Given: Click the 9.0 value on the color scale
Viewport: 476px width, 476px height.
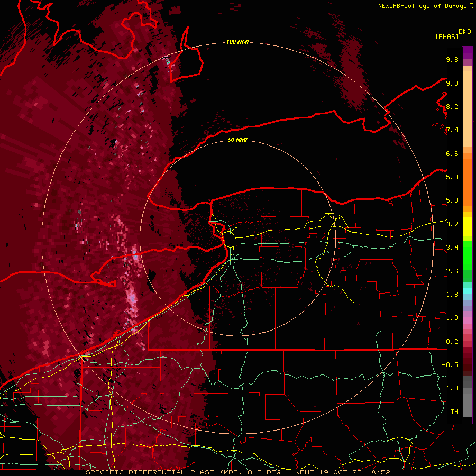Looking at the screenshot, I should (x=452, y=83).
